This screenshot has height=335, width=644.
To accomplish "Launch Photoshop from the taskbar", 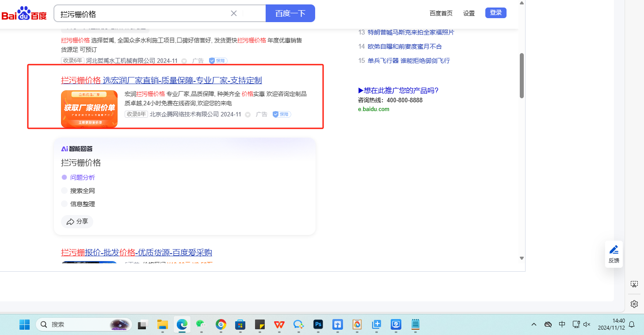I will [x=317, y=324].
